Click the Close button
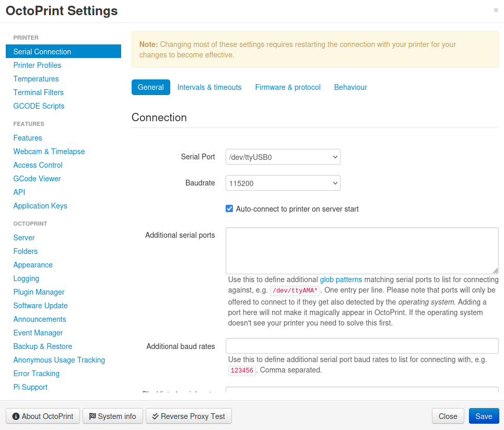 coord(448,416)
